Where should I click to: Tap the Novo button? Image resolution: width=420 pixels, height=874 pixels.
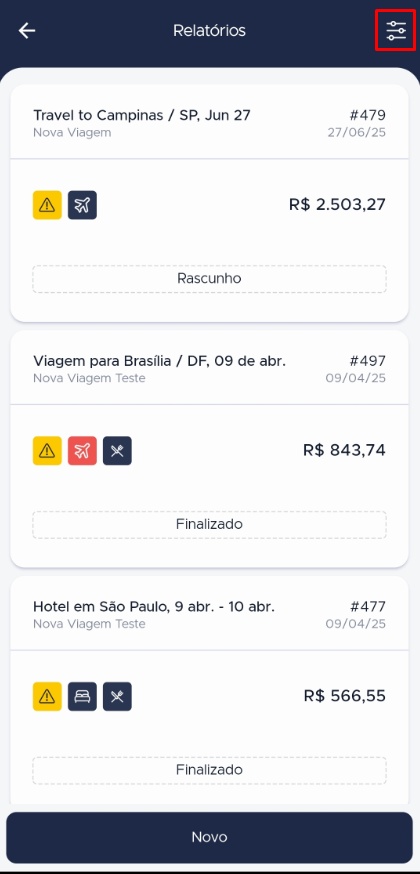click(209, 837)
